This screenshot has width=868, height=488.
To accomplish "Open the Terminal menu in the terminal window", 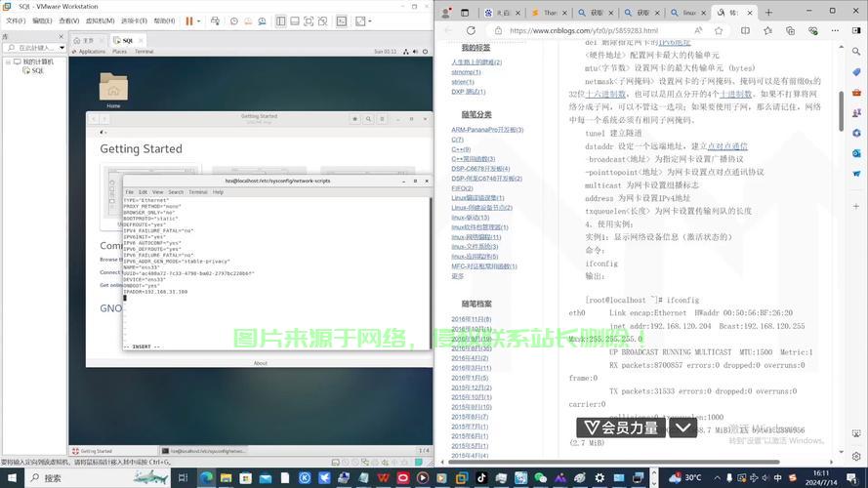I will click(x=197, y=192).
